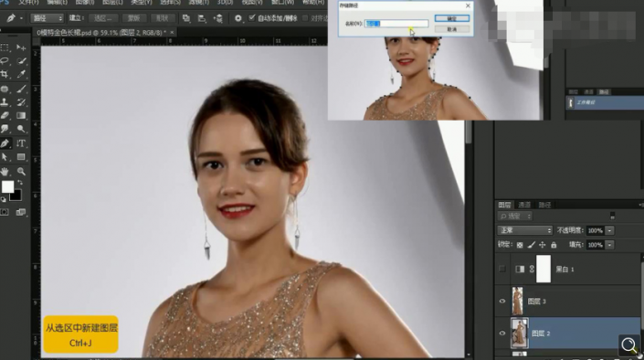644x360 pixels.
Task: Select the Brush tool
Action: point(21,89)
